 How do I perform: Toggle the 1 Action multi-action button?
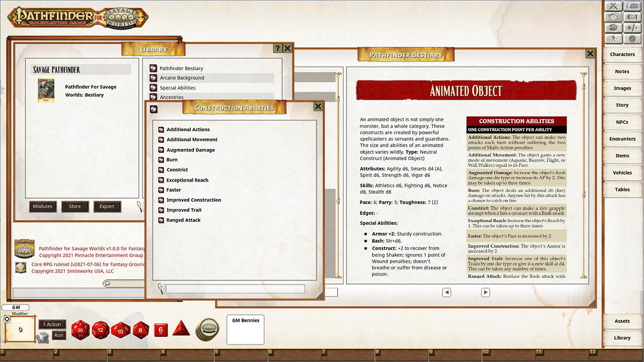52,324
